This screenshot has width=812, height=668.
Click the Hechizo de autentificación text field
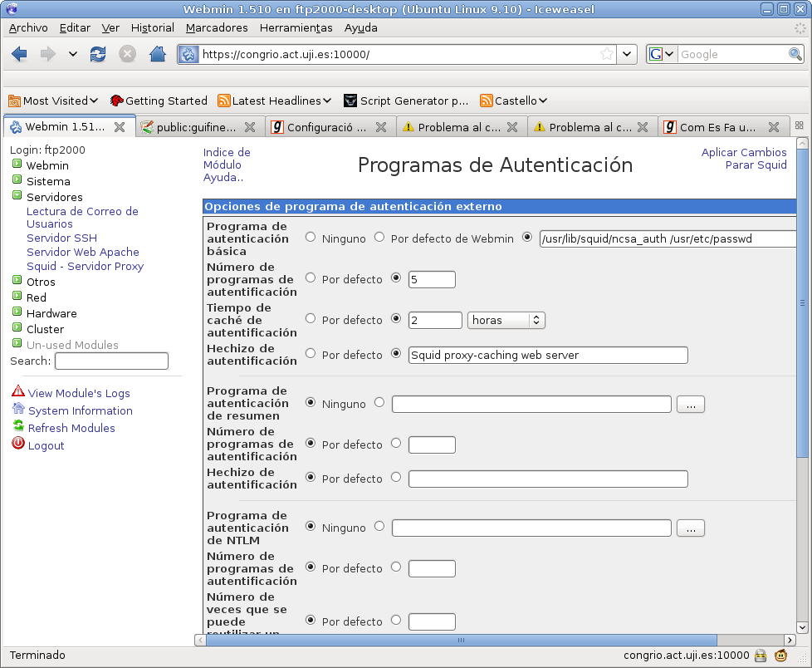tap(548, 355)
